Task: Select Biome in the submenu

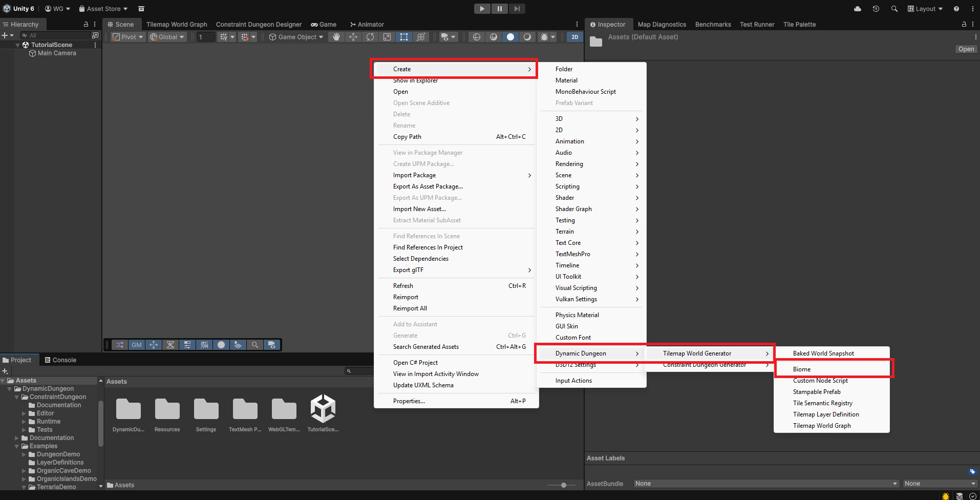Action: pos(832,369)
